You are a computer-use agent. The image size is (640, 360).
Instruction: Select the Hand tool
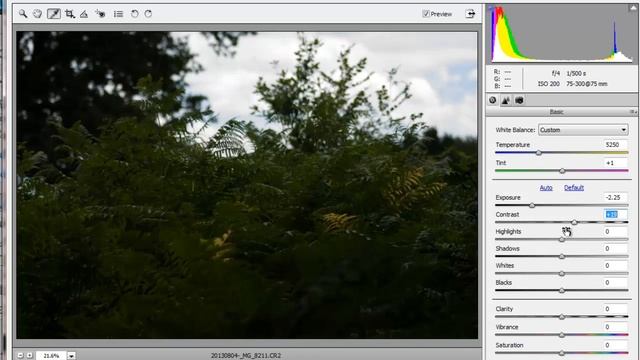click(38, 14)
